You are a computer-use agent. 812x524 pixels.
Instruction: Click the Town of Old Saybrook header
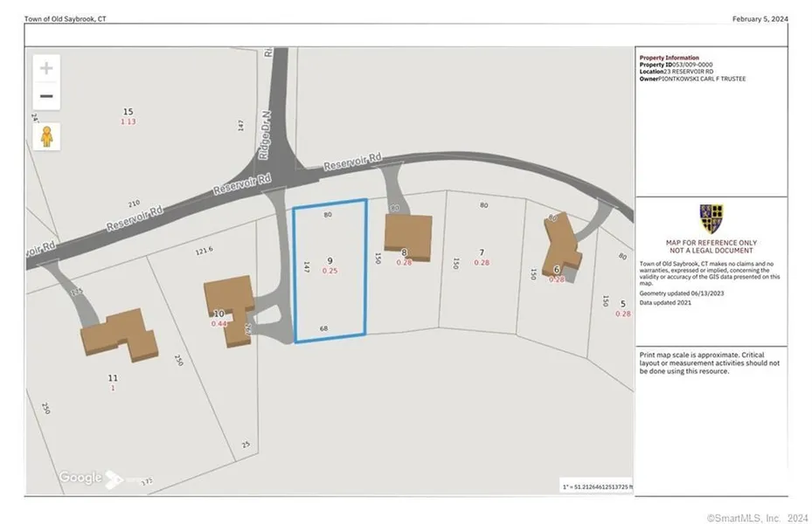(x=66, y=18)
